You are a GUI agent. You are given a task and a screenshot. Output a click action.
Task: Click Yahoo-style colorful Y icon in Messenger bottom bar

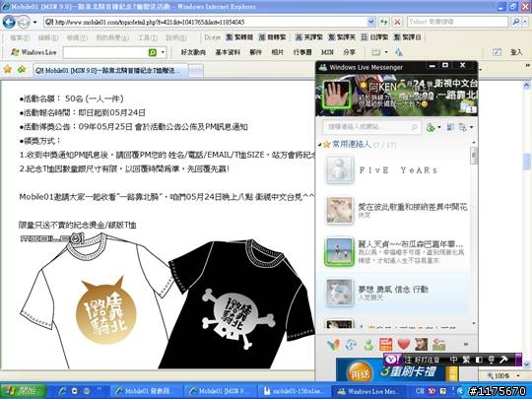click(x=333, y=345)
